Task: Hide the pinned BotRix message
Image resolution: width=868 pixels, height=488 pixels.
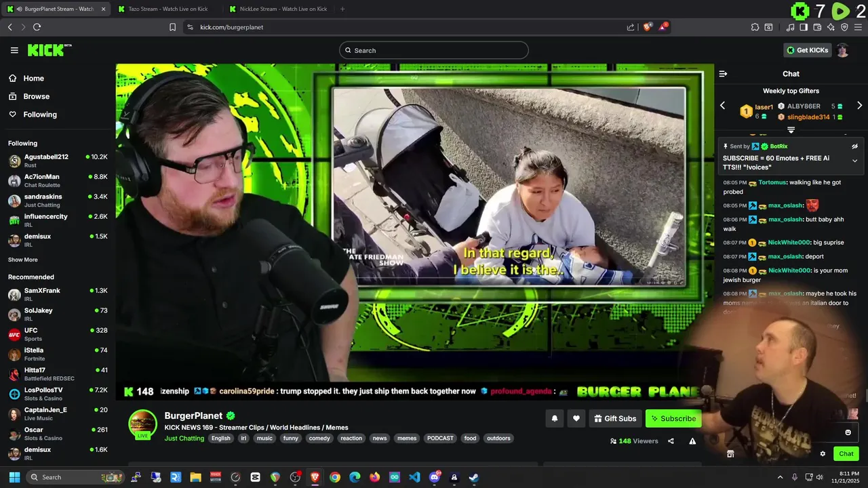Action: (x=854, y=146)
